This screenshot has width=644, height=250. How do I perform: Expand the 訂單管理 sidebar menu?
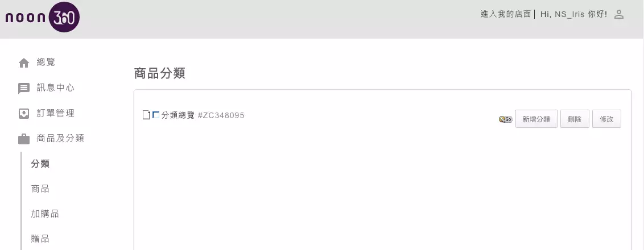point(55,113)
